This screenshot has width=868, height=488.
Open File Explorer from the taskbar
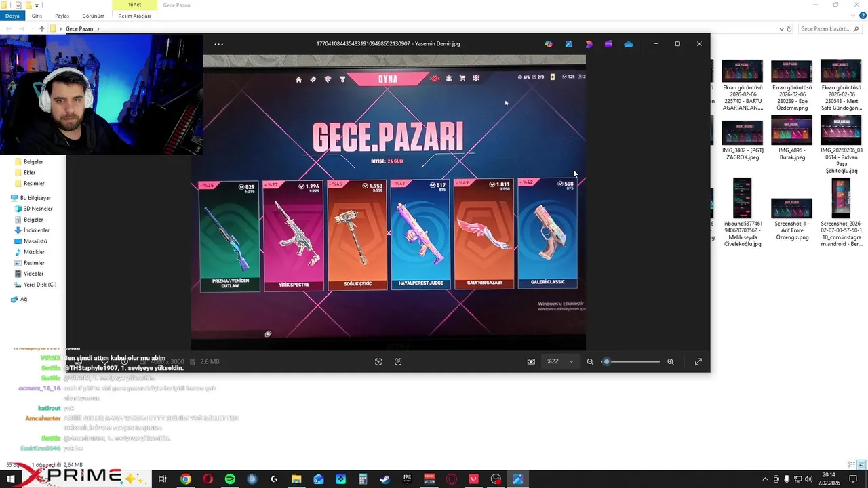pos(296,479)
